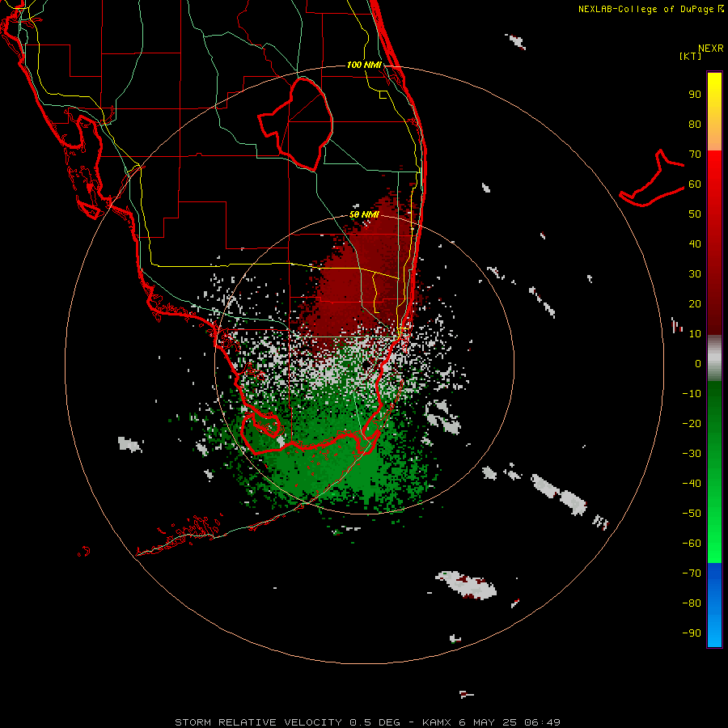728x728 pixels.
Task: Select the 30 knot scale label
Action: coord(695,274)
